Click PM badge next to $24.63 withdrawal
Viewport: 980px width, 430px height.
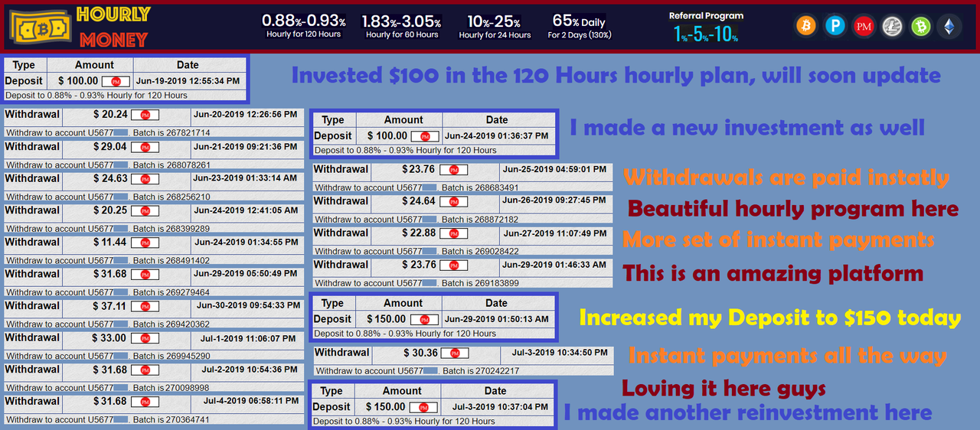click(x=145, y=179)
